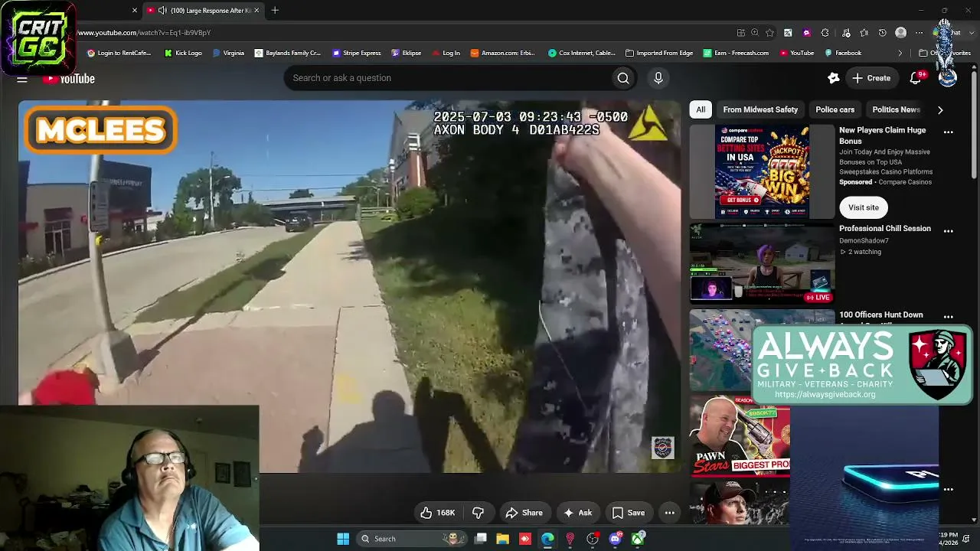Screen dimensions: 980x551
Task: Switch to the Large Response After video tab
Action: coord(205,11)
